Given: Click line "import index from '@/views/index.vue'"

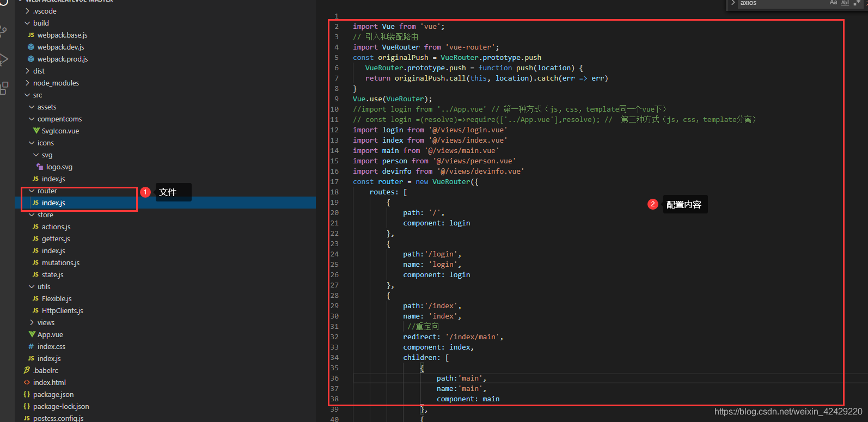Looking at the screenshot, I should [430, 140].
